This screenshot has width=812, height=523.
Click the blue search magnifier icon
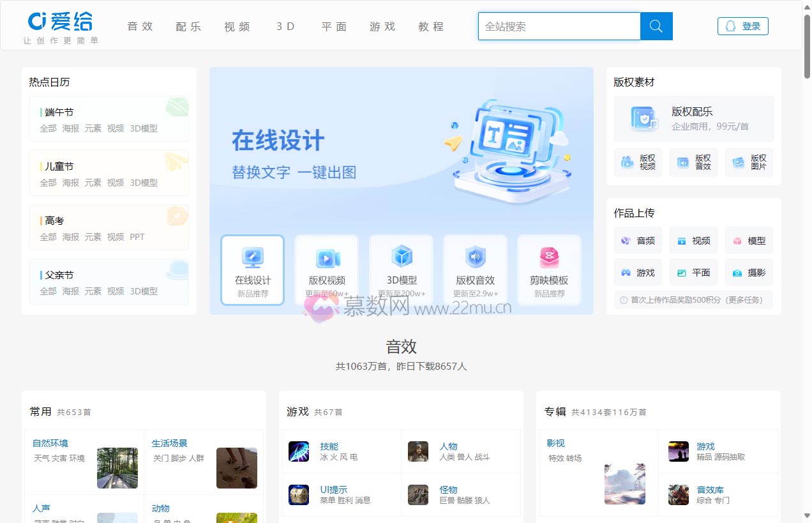tap(656, 26)
